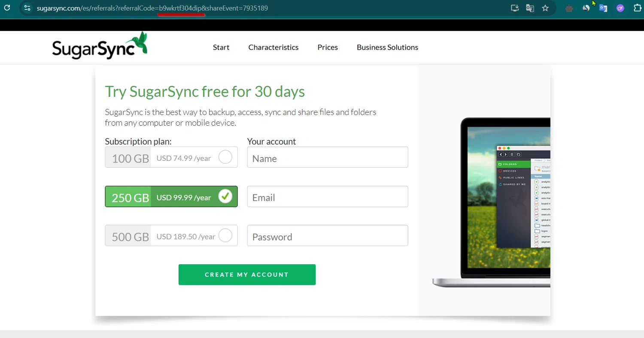Click the URL in the address bar
This screenshot has width=644, height=338.
(x=152, y=8)
